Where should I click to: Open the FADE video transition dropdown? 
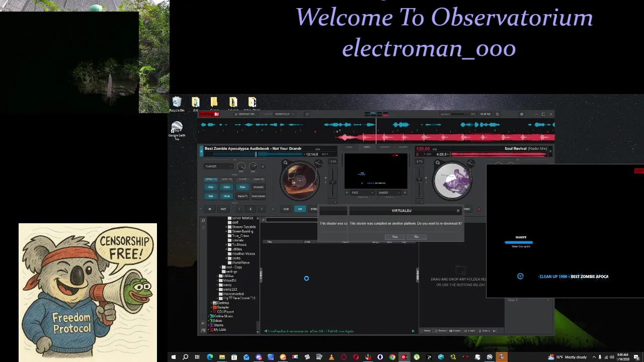[362, 193]
